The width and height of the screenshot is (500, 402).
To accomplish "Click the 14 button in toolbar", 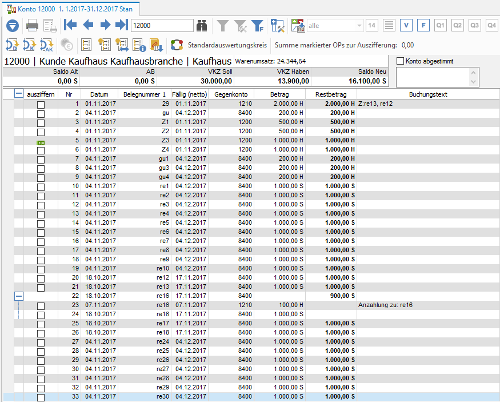I will pos(372,25).
